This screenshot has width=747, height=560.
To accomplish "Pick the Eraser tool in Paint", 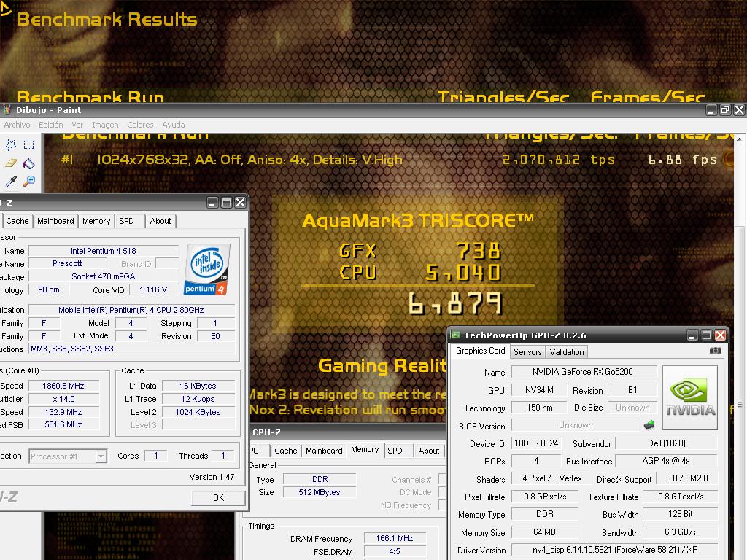I will [10, 163].
